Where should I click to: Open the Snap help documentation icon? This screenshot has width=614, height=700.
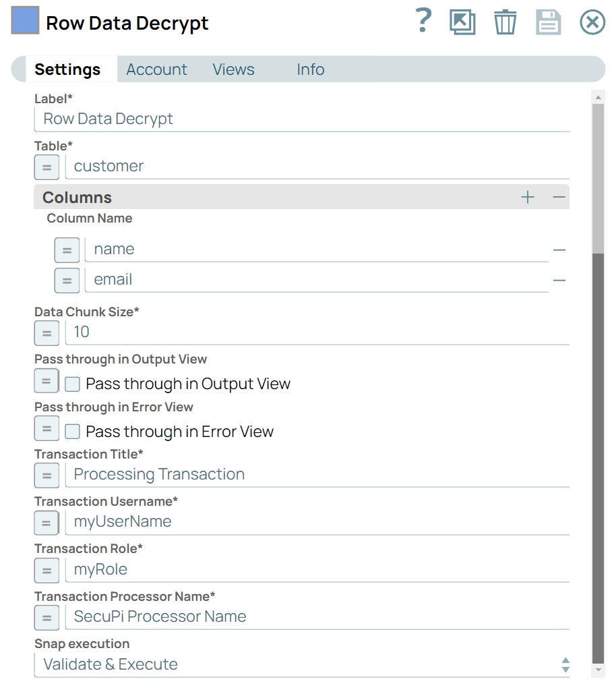(x=423, y=22)
